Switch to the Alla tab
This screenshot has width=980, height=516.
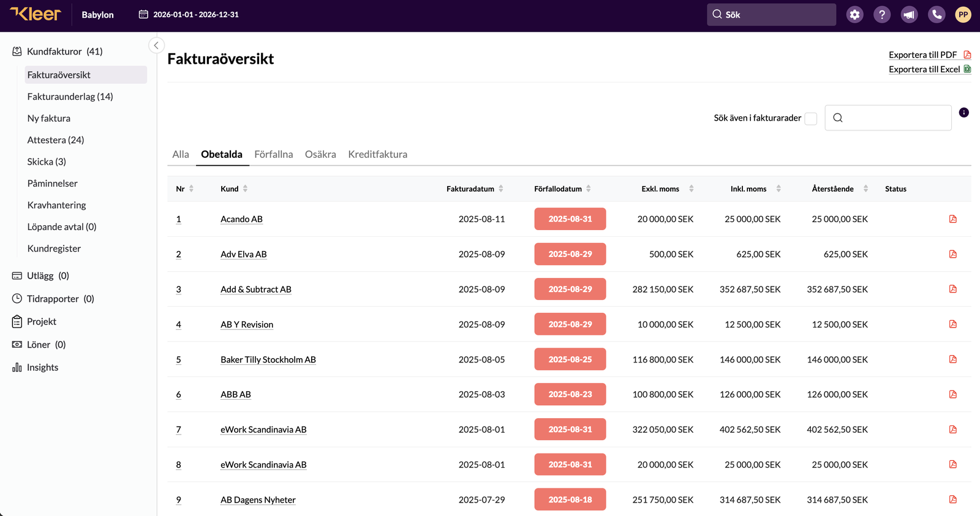pos(181,154)
